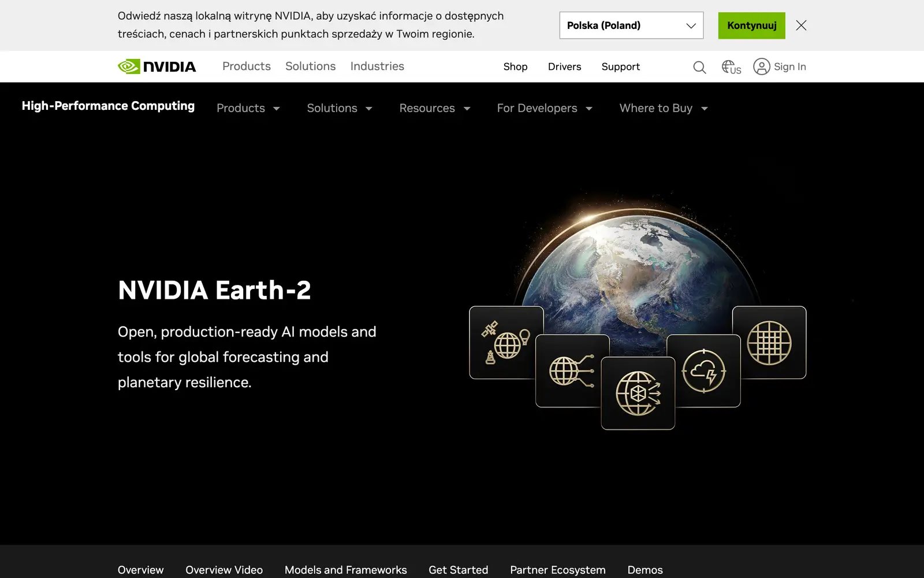This screenshot has height=578, width=924.
Task: Jump to the Overview section tab
Action: [x=141, y=570]
